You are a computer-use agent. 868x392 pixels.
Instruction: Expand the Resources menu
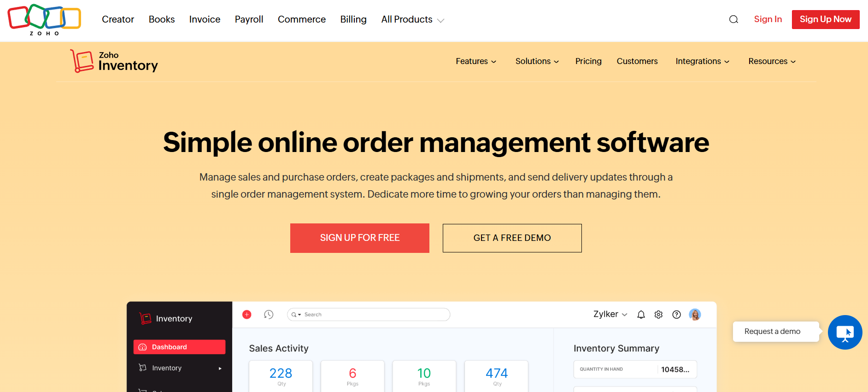[772, 61]
